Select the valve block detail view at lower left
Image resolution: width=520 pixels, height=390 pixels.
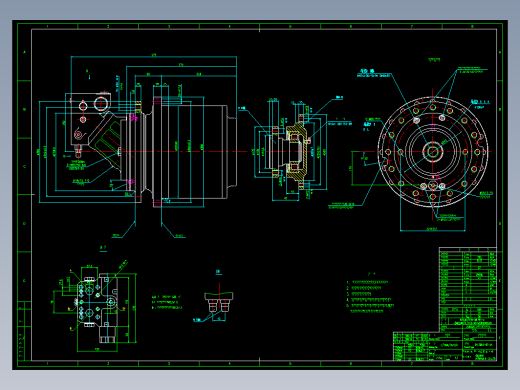coord(96,308)
